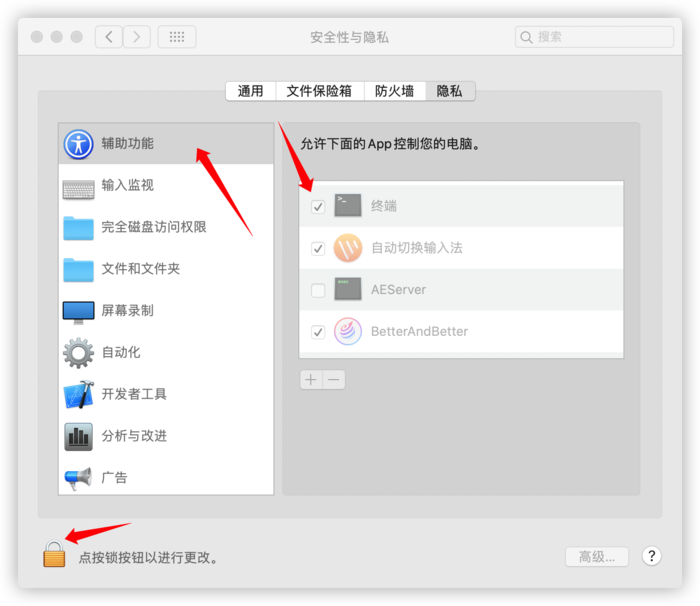Select the 辅助功能 accessibility icon
700x606 pixels.
click(x=79, y=144)
